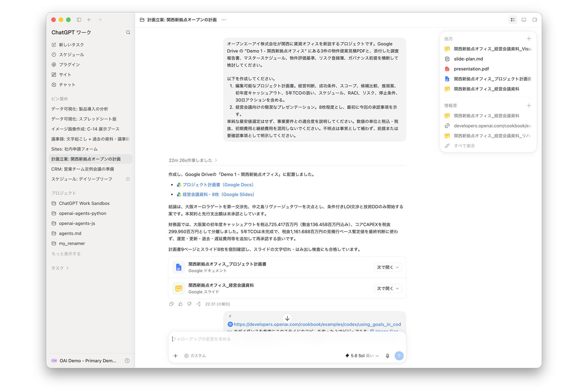Open チャット section
The height and width of the screenshot is (392, 588).
coord(90,85)
